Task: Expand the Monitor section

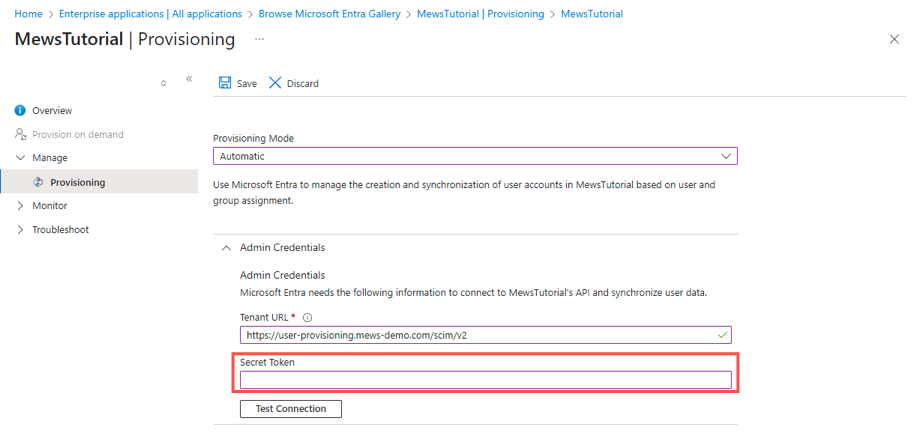Action: click(21, 206)
